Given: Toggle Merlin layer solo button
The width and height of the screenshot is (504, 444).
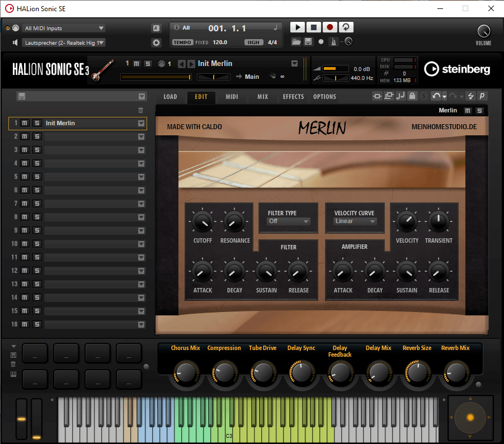Looking at the screenshot, I should point(479,111).
